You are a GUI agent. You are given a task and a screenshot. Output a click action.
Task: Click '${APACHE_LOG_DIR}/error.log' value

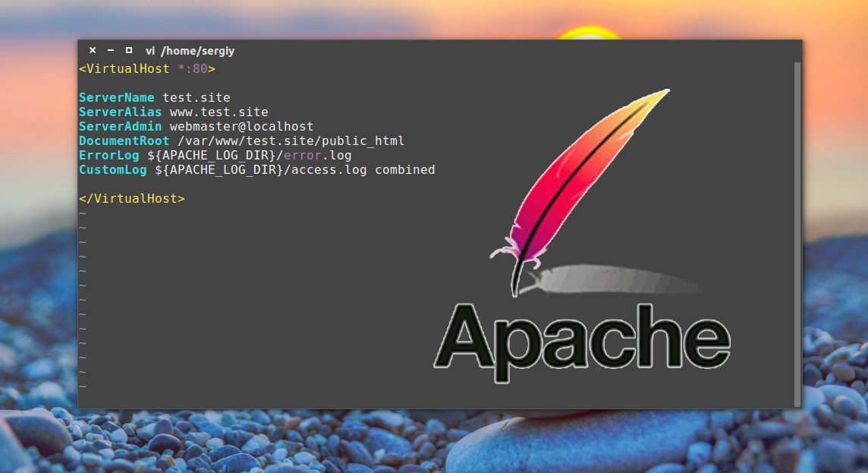[x=249, y=155]
